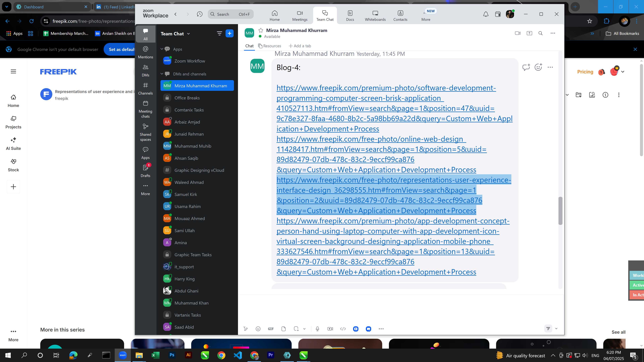644x362 pixels.
Task: Open the Arbaiz Amjad chat
Action: click(197, 122)
